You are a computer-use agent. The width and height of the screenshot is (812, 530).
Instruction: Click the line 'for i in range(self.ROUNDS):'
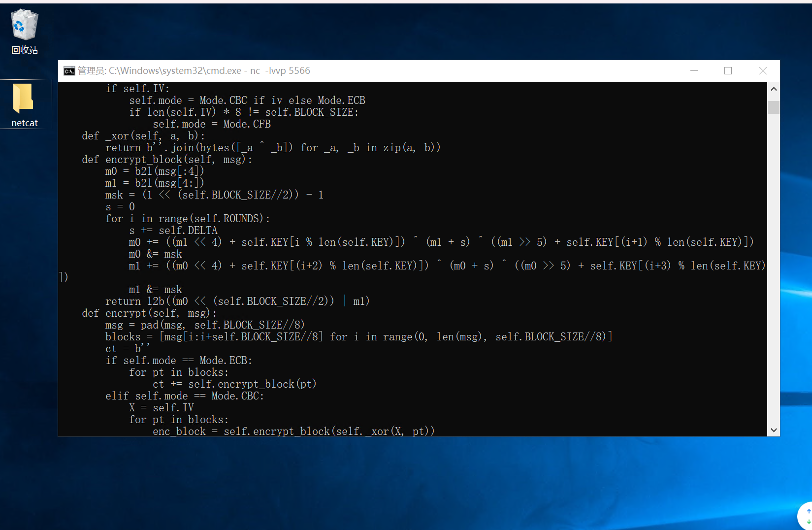[x=188, y=219]
